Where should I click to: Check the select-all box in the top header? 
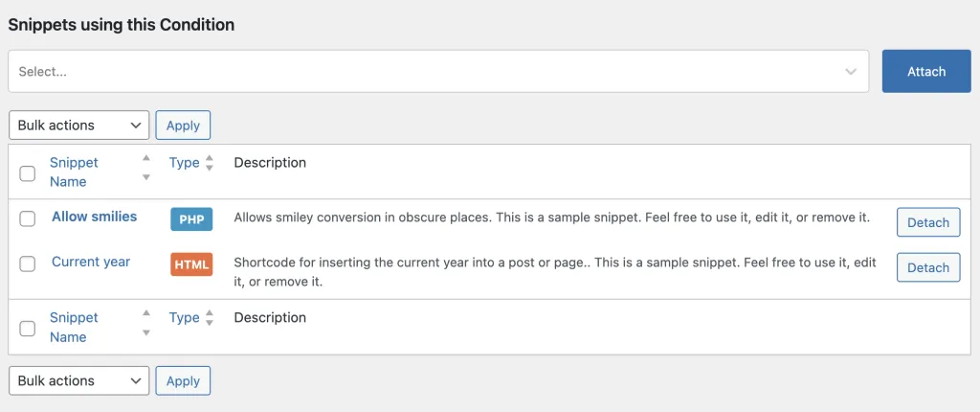coord(28,173)
